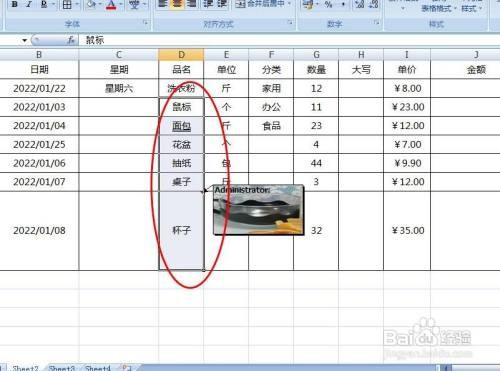
Task: Select the 单价 header cell
Action: pyautogui.click(x=407, y=69)
